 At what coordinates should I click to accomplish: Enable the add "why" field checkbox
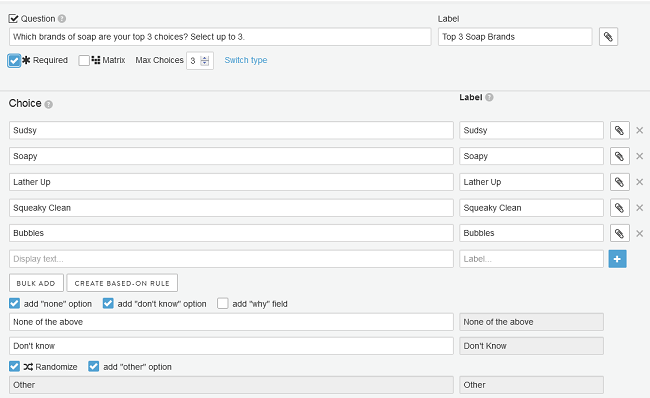point(223,303)
